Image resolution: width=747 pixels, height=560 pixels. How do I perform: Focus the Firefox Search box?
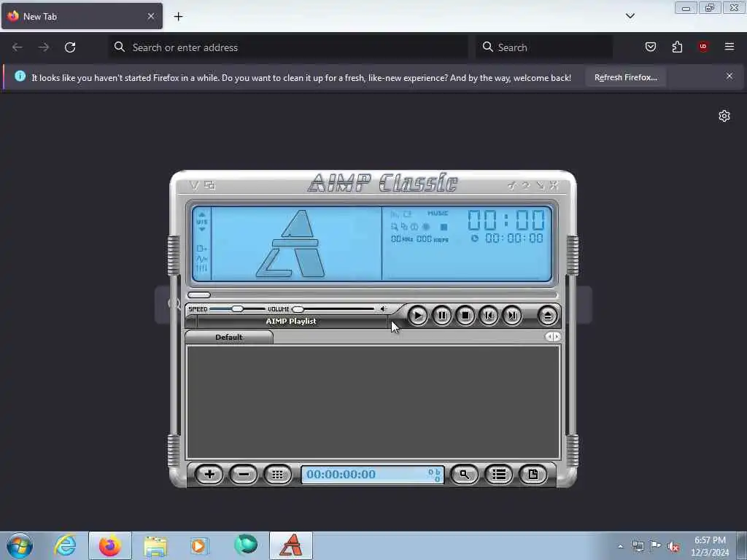[544, 47]
